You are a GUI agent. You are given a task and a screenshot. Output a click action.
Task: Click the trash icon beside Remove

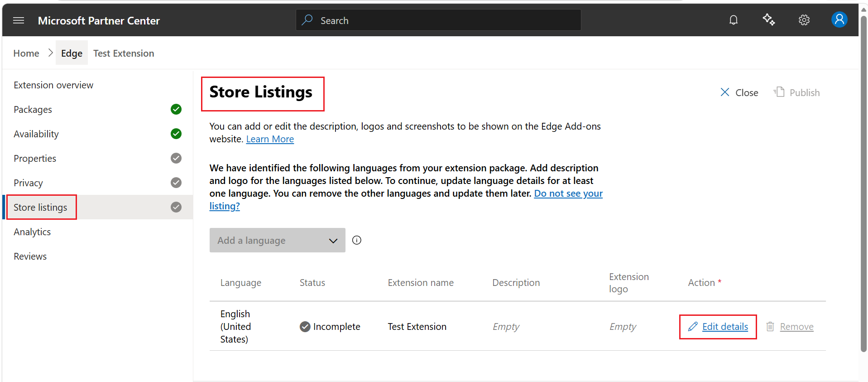770,326
